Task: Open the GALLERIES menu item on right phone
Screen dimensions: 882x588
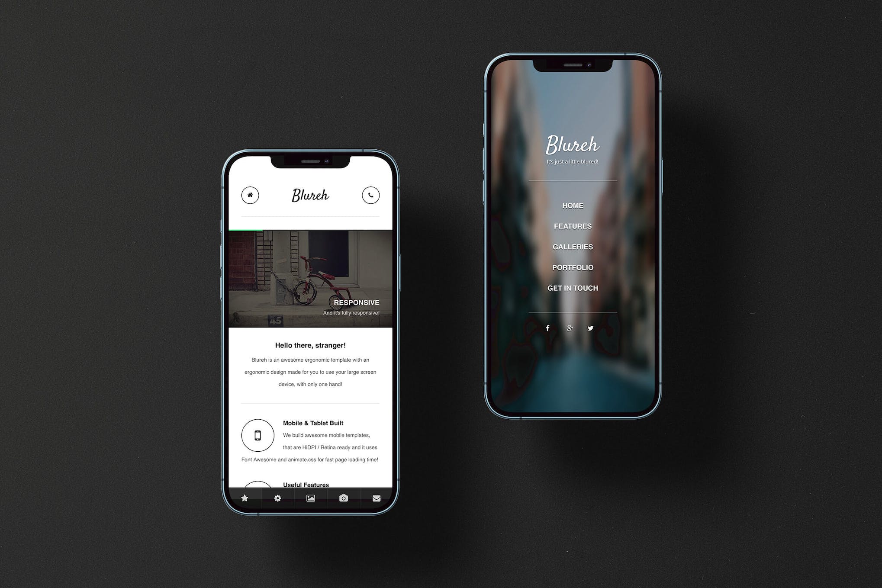Action: coord(573,245)
